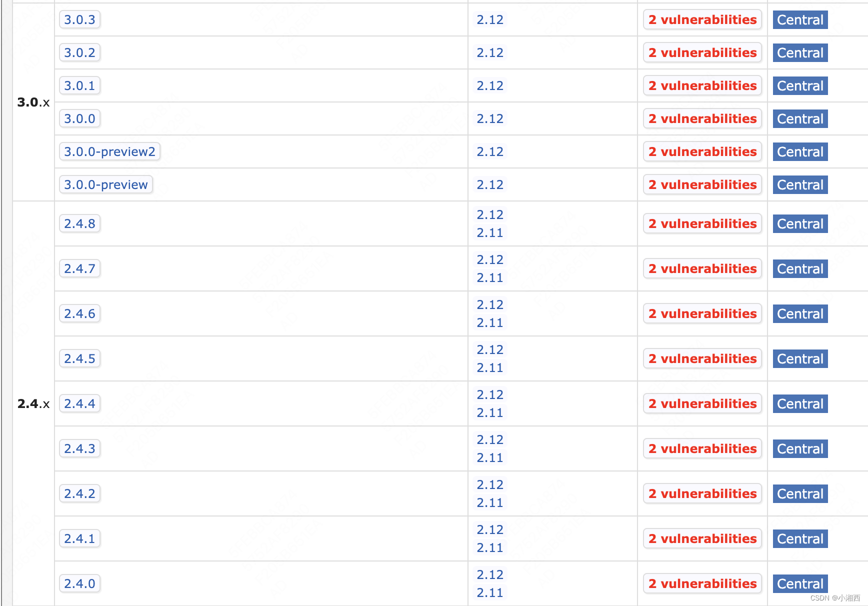This screenshot has width=868, height=606.
Task: Open version 2.4.5 link
Action: (79, 358)
